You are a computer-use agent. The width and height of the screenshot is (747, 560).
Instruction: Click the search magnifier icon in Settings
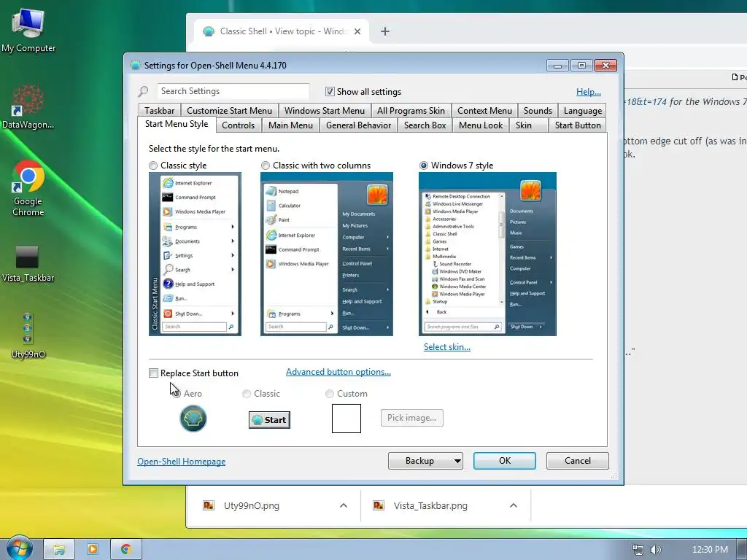click(143, 91)
